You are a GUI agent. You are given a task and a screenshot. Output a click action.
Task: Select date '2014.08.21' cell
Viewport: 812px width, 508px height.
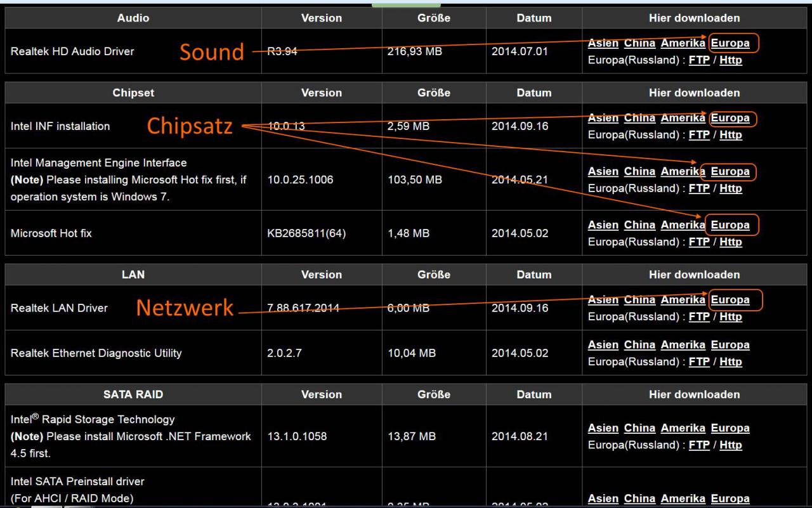(x=534, y=436)
